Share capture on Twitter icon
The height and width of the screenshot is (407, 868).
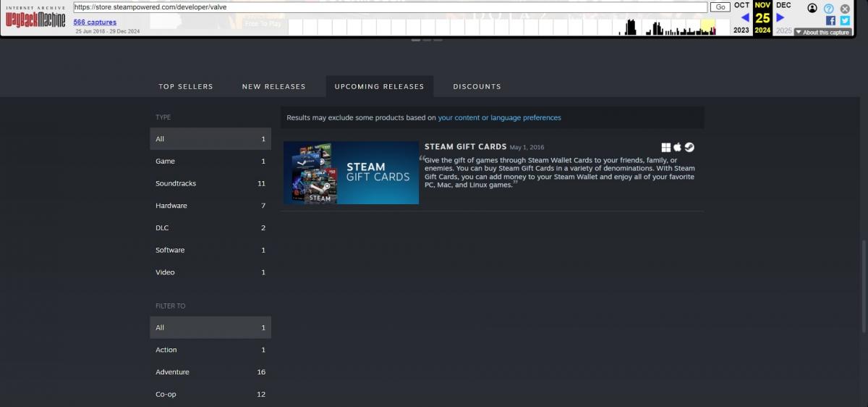click(844, 20)
